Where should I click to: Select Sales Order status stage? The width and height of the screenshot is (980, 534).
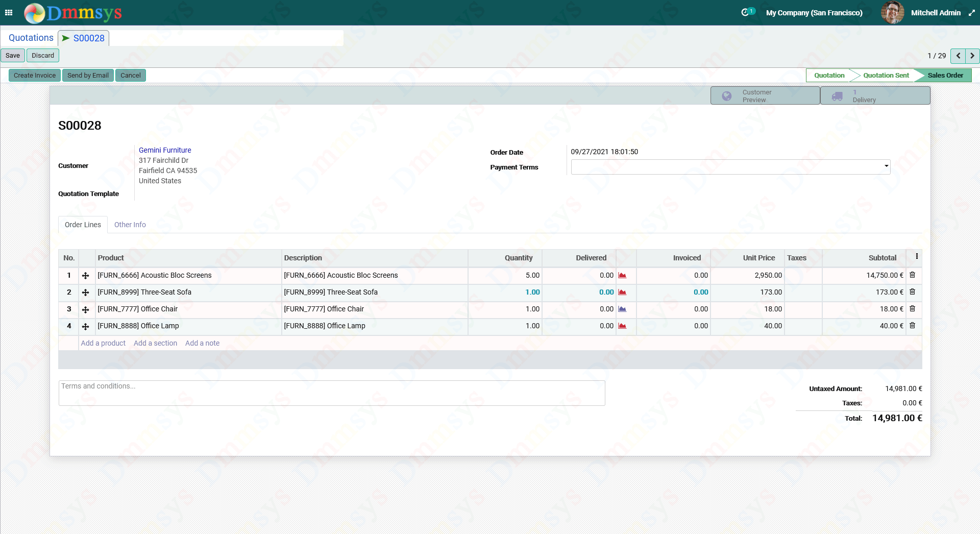click(x=945, y=75)
